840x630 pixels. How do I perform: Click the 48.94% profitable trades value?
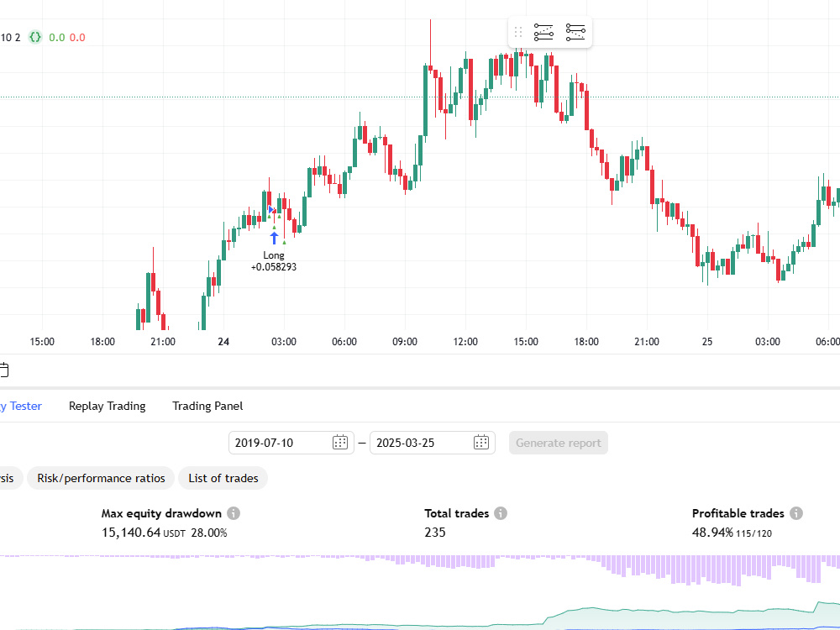(x=712, y=532)
